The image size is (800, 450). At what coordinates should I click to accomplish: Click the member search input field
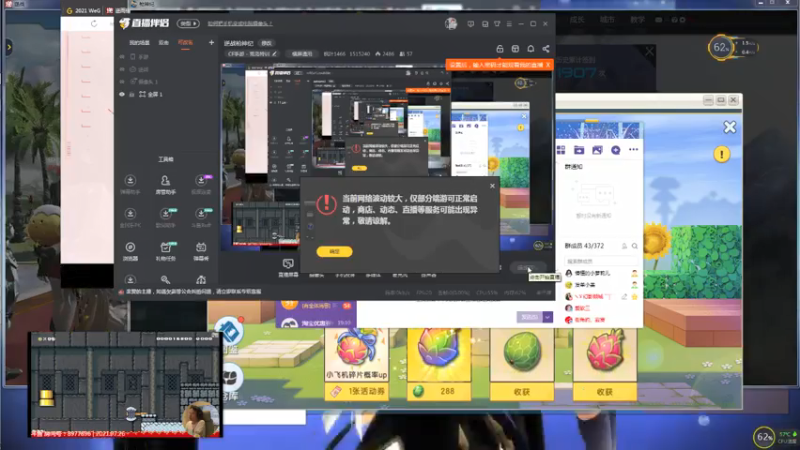(601, 261)
